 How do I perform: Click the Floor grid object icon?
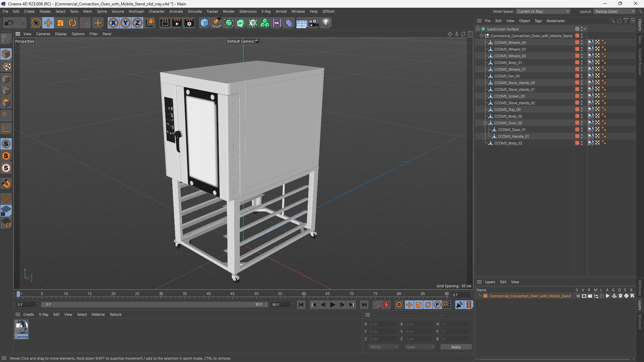point(302,23)
